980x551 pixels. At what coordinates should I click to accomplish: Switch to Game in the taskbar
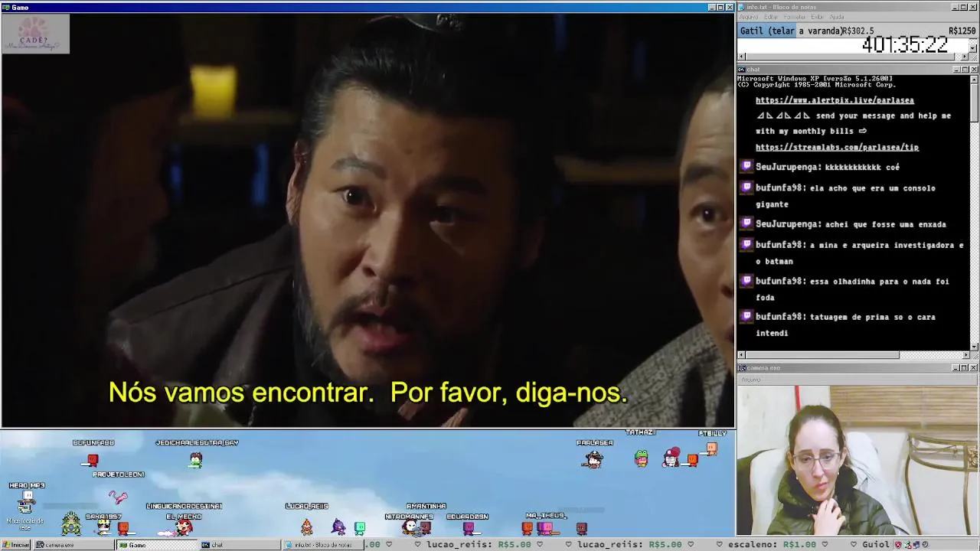pyautogui.click(x=155, y=545)
